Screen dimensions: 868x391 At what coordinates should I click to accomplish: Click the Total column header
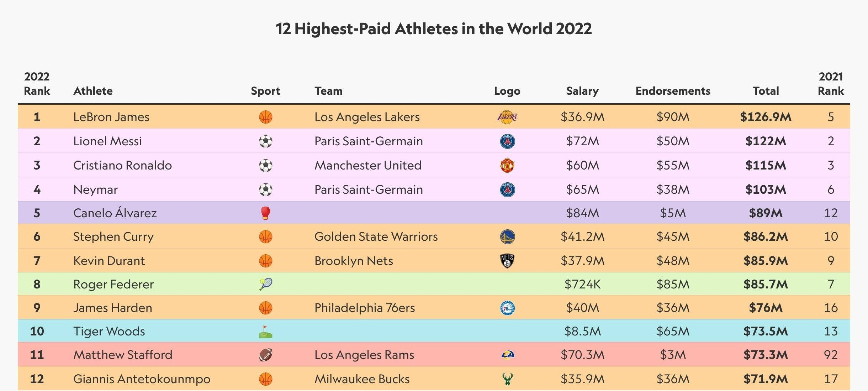[766, 91]
